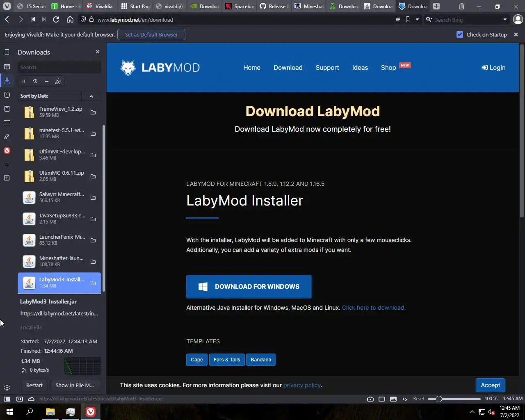This screenshot has height=420, width=525.
Task: Open Translate panel in sidebar
Action: tap(7, 137)
